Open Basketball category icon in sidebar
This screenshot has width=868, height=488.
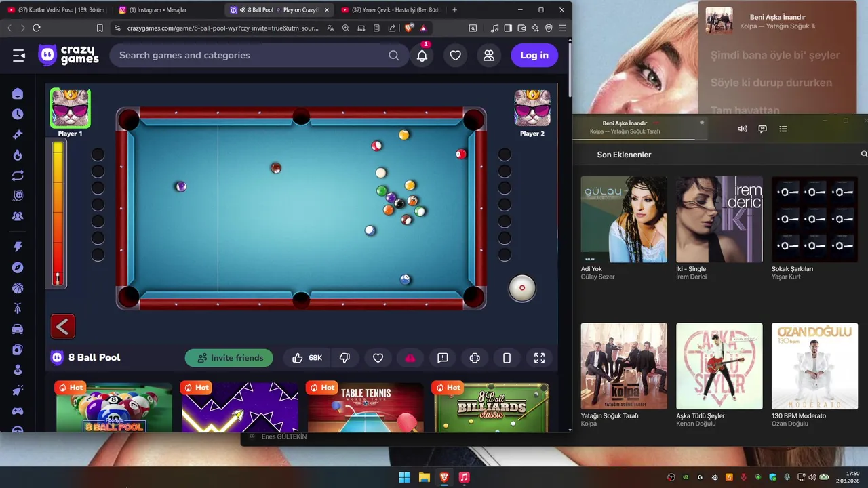pyautogui.click(x=18, y=288)
